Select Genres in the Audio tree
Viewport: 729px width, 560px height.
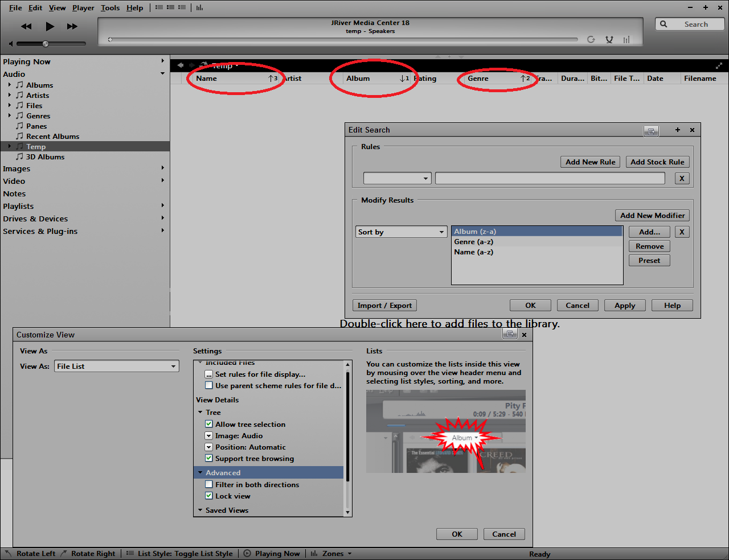(x=38, y=116)
